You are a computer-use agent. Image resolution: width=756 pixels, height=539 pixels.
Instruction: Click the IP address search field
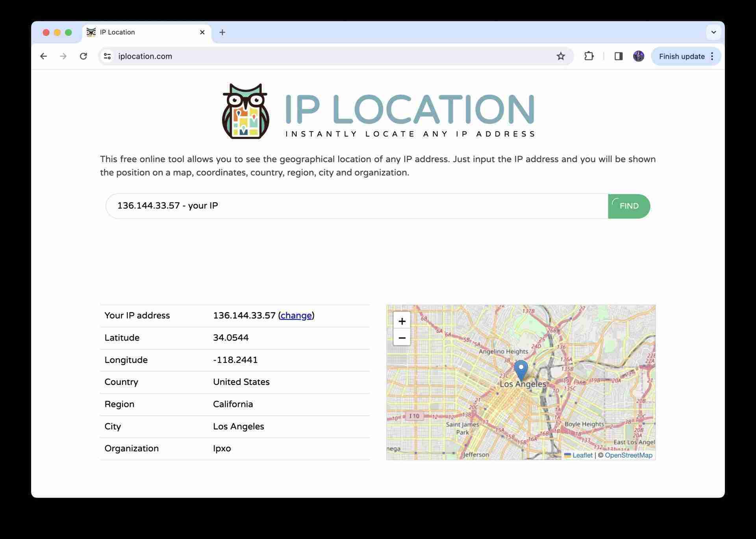pos(357,206)
